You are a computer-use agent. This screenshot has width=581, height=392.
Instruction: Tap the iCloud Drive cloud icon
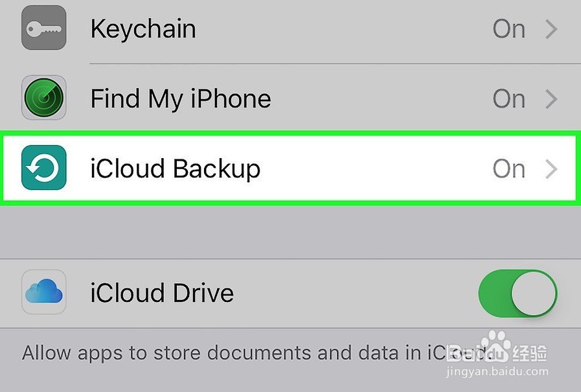[43, 293]
